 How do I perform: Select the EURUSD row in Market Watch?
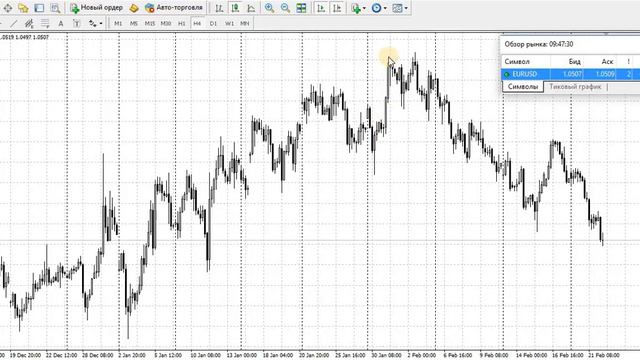571,74
